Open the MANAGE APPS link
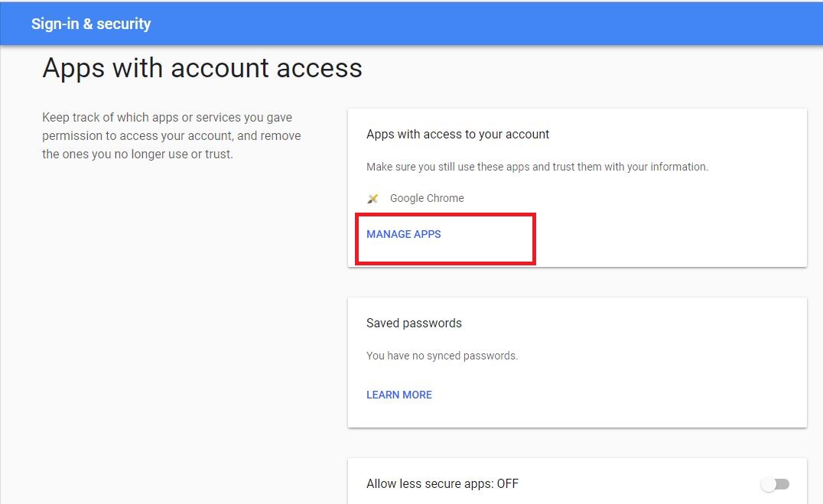The image size is (823, 504). [x=404, y=234]
